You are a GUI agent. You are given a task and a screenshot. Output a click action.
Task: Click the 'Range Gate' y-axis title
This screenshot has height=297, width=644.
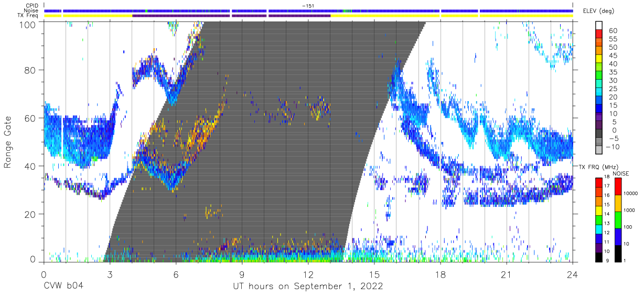(8, 142)
